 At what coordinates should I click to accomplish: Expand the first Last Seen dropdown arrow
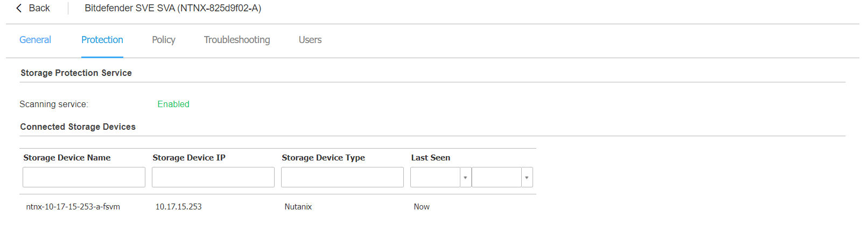pos(466,177)
